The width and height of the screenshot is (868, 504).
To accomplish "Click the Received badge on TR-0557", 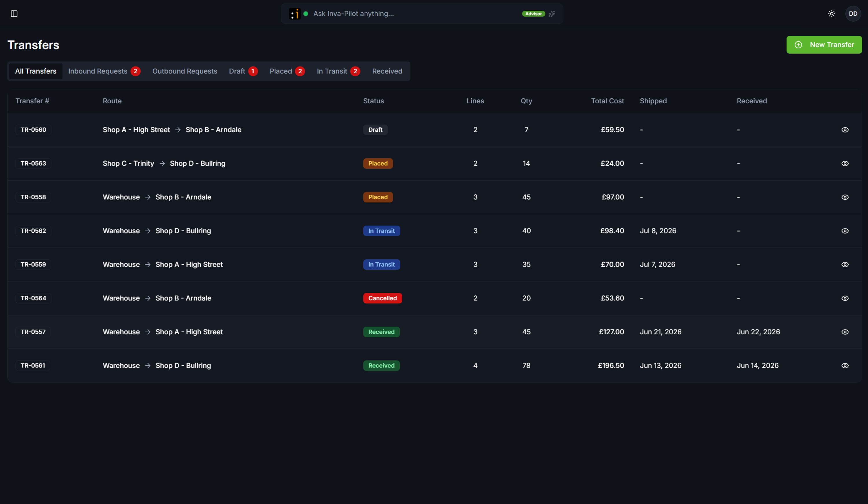I will (x=381, y=332).
